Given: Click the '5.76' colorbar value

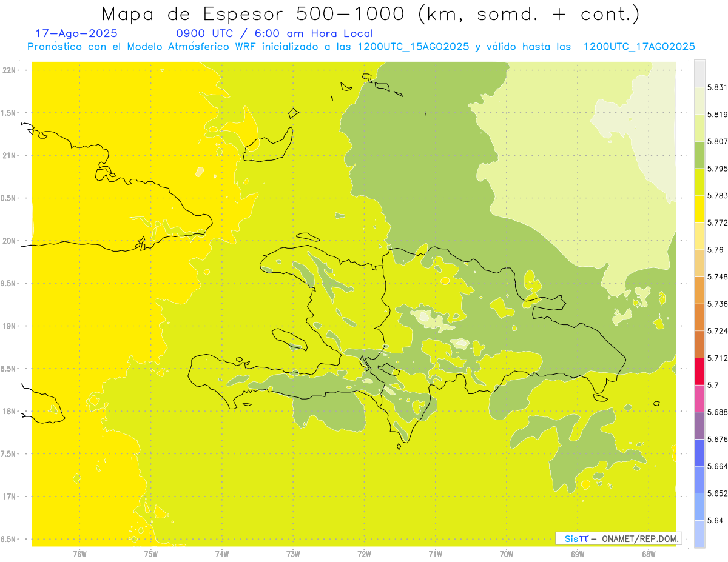Looking at the screenshot, I should coord(715,250).
